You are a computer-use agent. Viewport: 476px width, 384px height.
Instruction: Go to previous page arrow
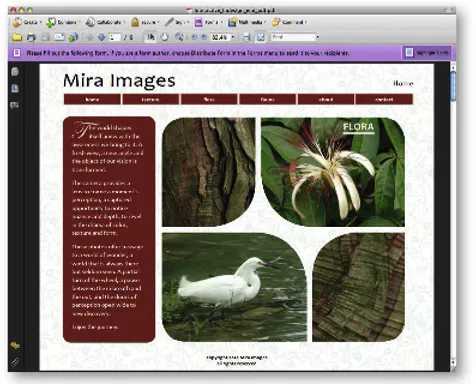pyautogui.click(x=90, y=37)
